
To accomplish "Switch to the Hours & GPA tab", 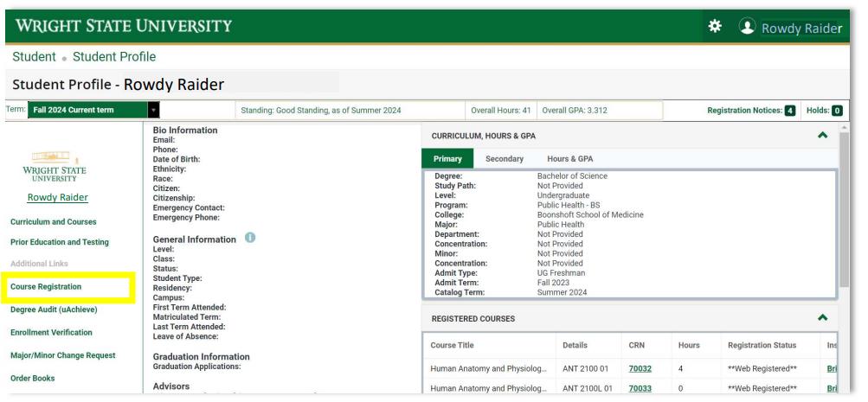I will 569,159.
